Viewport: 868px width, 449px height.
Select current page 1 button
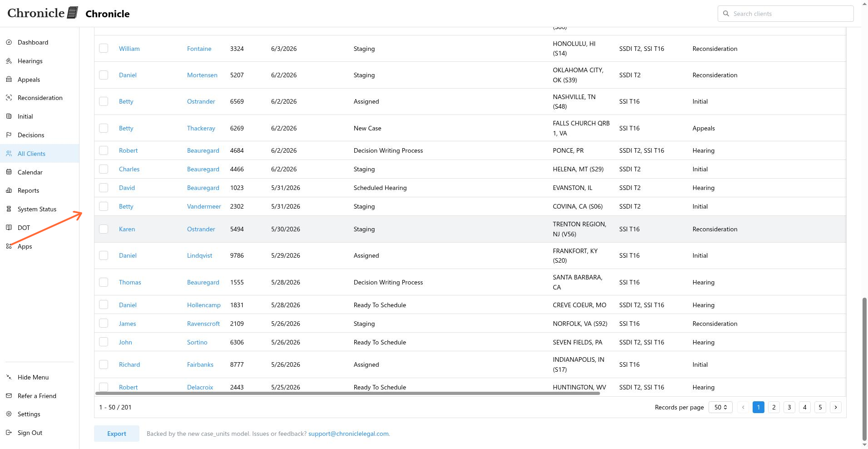tap(759, 407)
